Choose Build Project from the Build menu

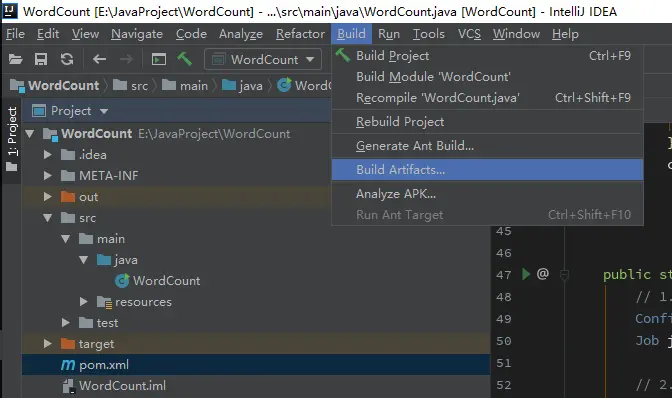(487, 56)
